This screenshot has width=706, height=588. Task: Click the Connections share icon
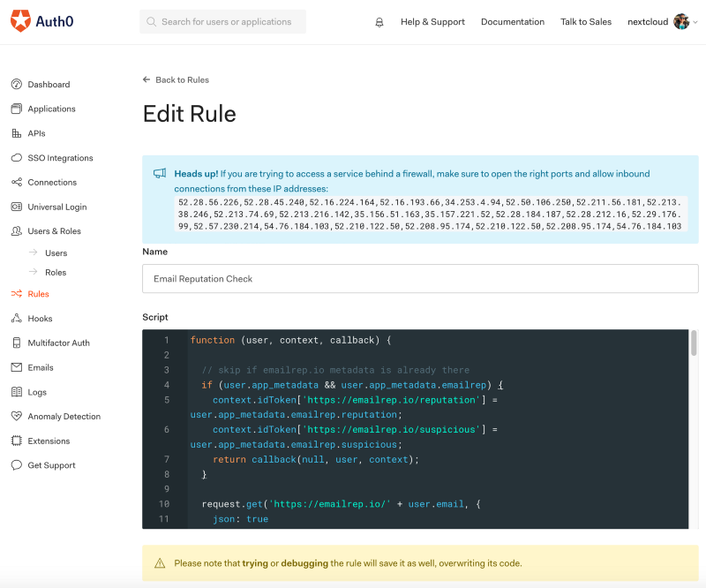click(x=16, y=182)
